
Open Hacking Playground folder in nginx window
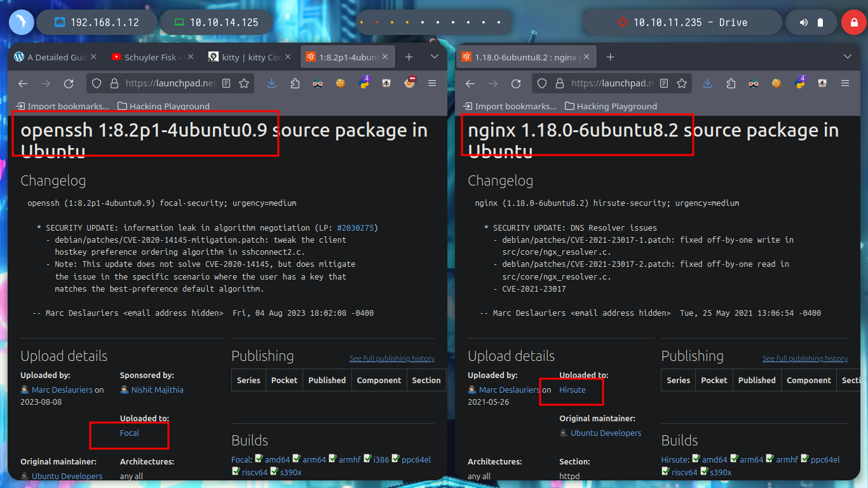click(x=611, y=106)
